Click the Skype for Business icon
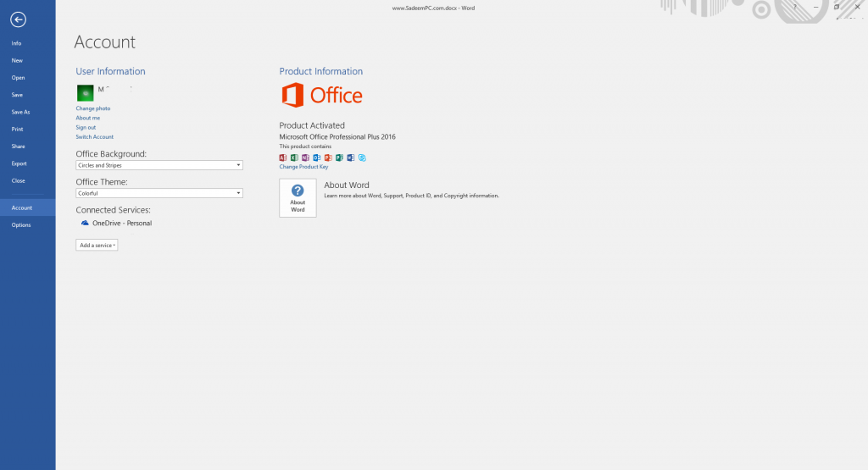 point(362,158)
